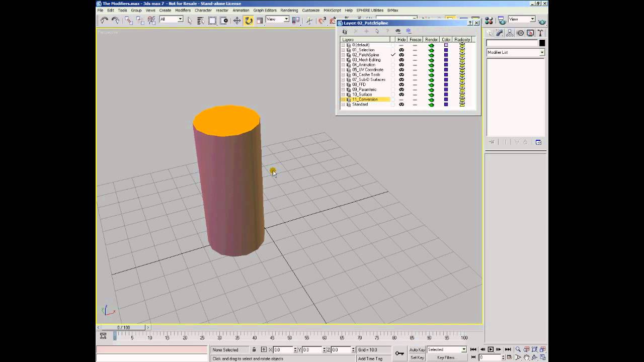The height and width of the screenshot is (362, 644).
Task: Expand the 0 (default) layer
Action: pyautogui.click(x=343, y=45)
